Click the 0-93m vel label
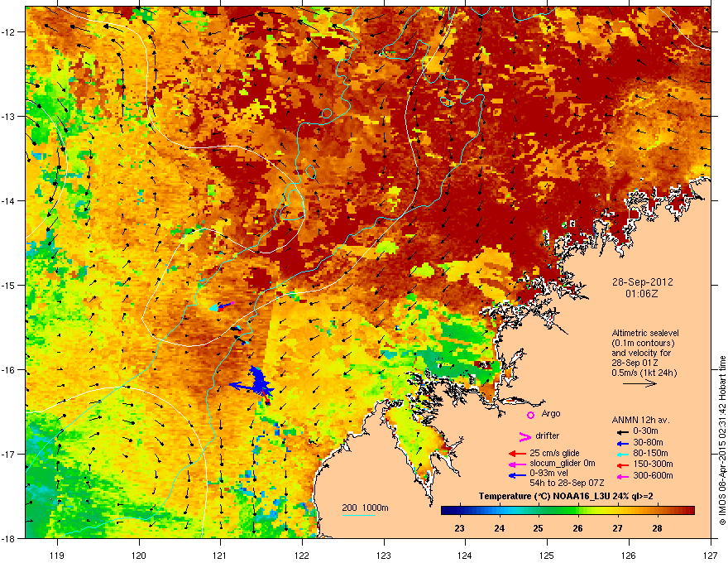 coord(548,474)
